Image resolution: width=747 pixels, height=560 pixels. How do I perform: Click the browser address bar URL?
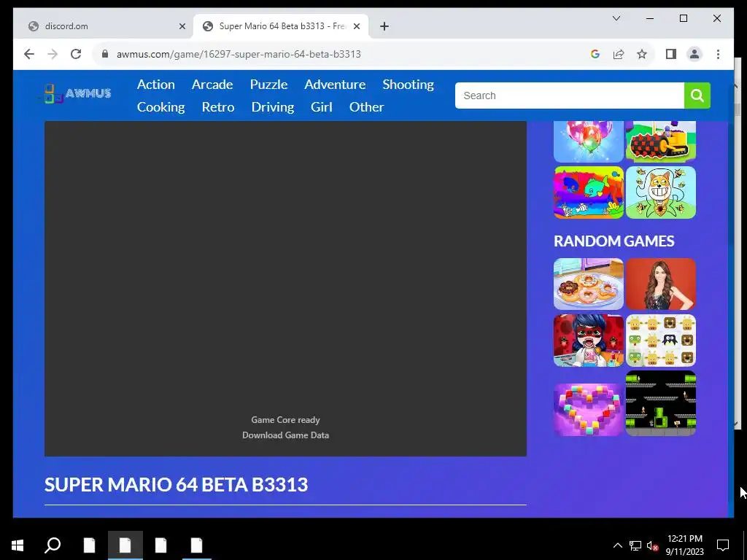tap(239, 54)
